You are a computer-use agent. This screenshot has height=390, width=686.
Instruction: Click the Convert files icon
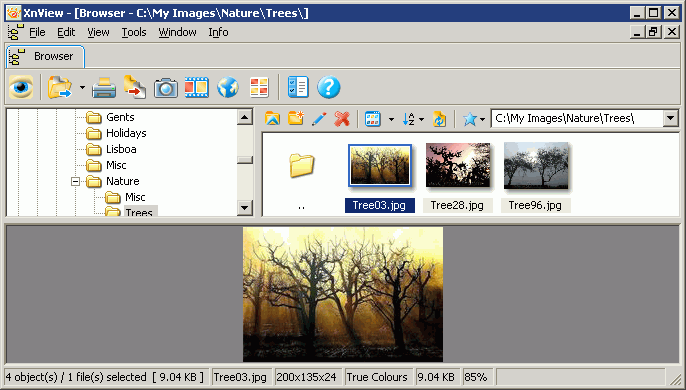click(135, 87)
